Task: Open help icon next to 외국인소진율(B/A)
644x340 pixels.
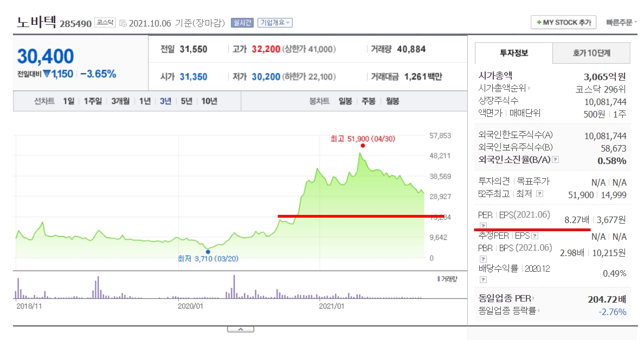Action: coord(556,160)
